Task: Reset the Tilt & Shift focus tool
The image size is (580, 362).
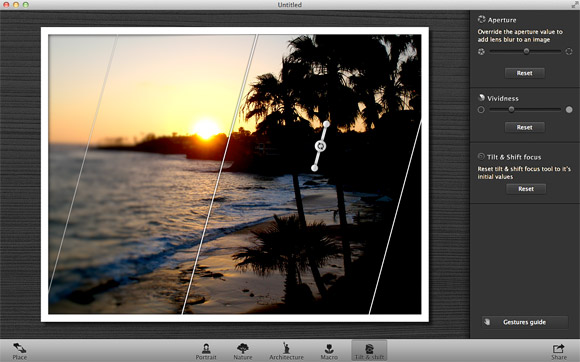Action: point(526,189)
